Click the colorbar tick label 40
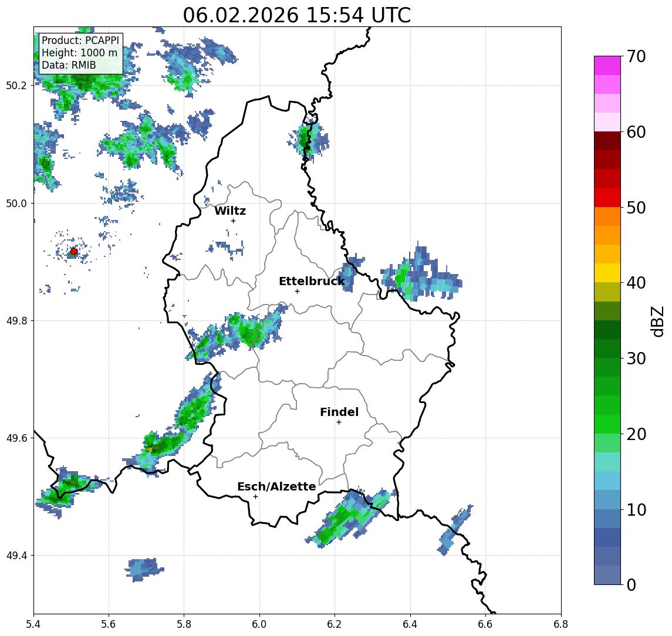Screen dimensions: 672x636 [x=636, y=283]
